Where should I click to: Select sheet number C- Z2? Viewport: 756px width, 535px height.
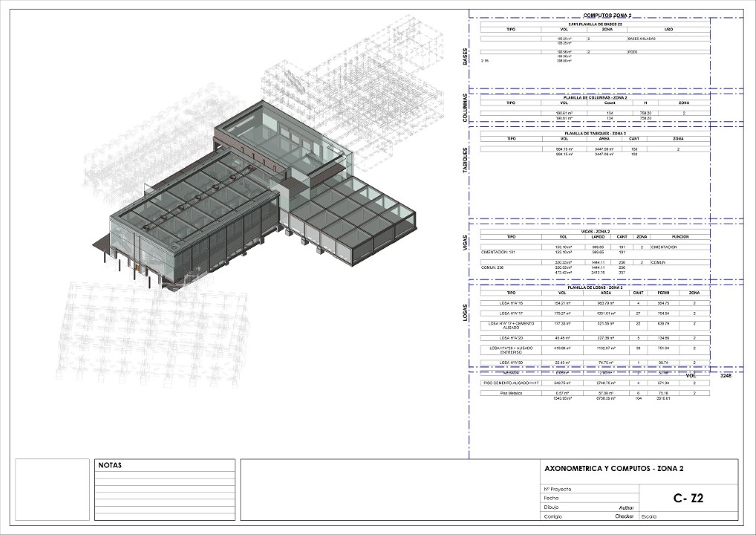coord(688,499)
